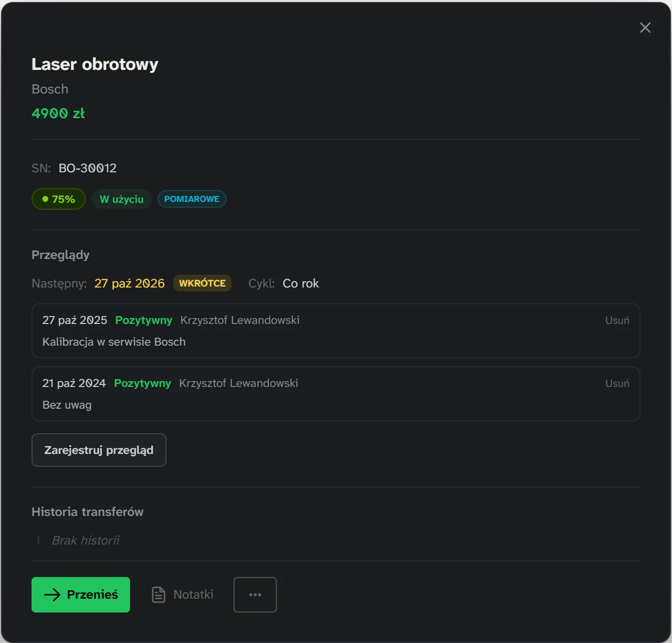This screenshot has height=643, width=672.
Task: Click the WKRÓTCE warning badge
Action: pyautogui.click(x=202, y=283)
